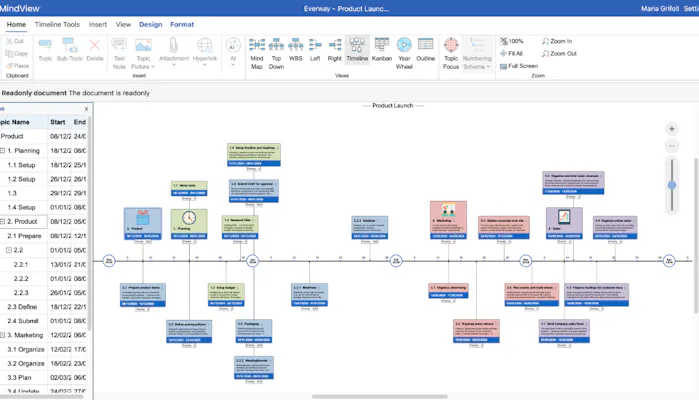The image size is (699, 400).
Task: Click Fit All in Zoom group
Action: 511,54
